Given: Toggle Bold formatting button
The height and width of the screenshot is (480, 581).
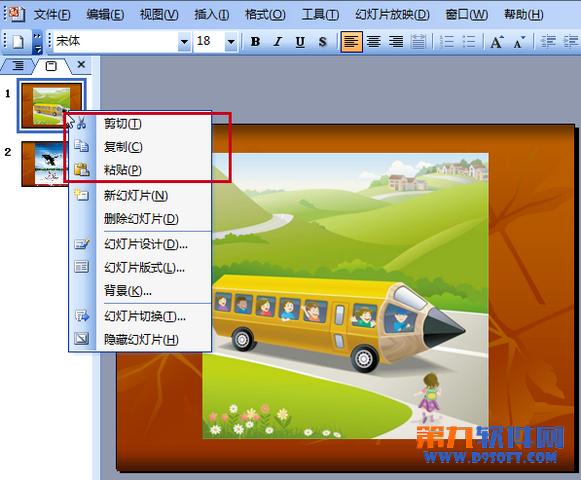Looking at the screenshot, I should pyautogui.click(x=255, y=42).
